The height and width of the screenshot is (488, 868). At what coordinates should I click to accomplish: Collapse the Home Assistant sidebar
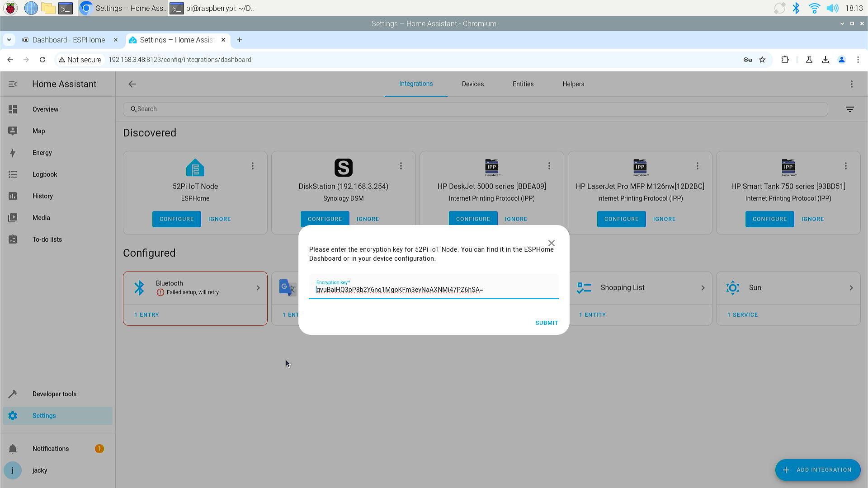[x=13, y=84]
